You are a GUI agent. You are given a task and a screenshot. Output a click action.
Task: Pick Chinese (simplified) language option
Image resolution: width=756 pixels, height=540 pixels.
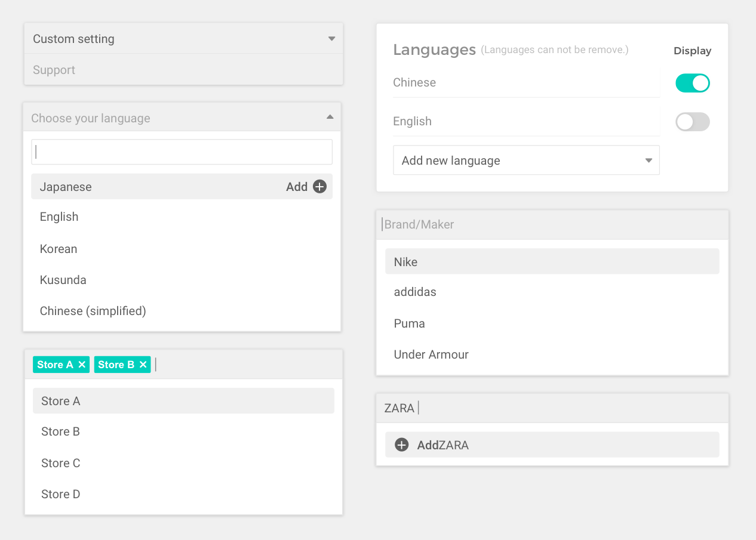pyautogui.click(x=93, y=311)
